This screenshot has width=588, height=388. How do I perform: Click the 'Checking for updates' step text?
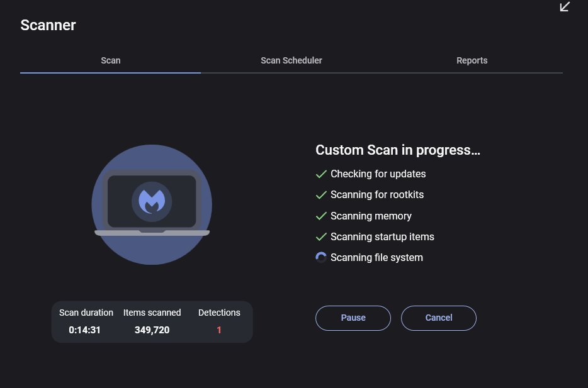pos(378,174)
